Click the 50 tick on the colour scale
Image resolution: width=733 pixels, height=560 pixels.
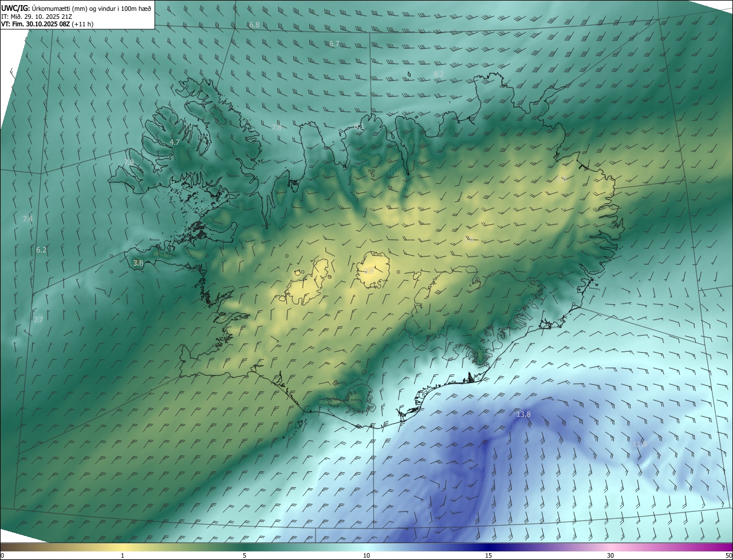pos(728,556)
